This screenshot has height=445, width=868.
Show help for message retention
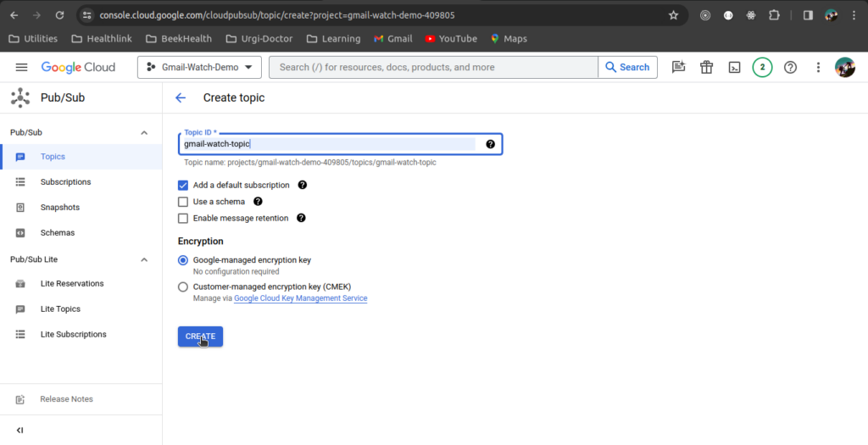pos(301,218)
